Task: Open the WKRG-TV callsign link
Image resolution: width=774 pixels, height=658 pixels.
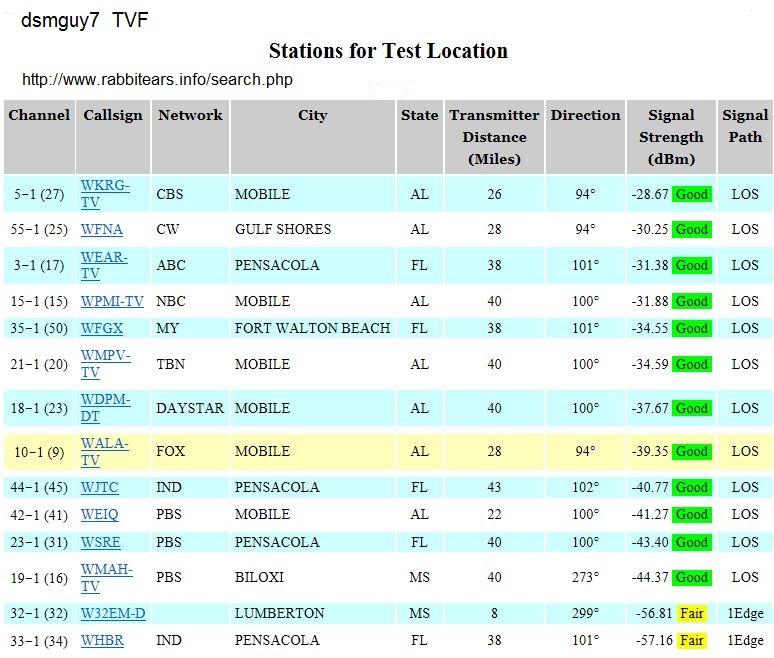Action: [x=104, y=194]
